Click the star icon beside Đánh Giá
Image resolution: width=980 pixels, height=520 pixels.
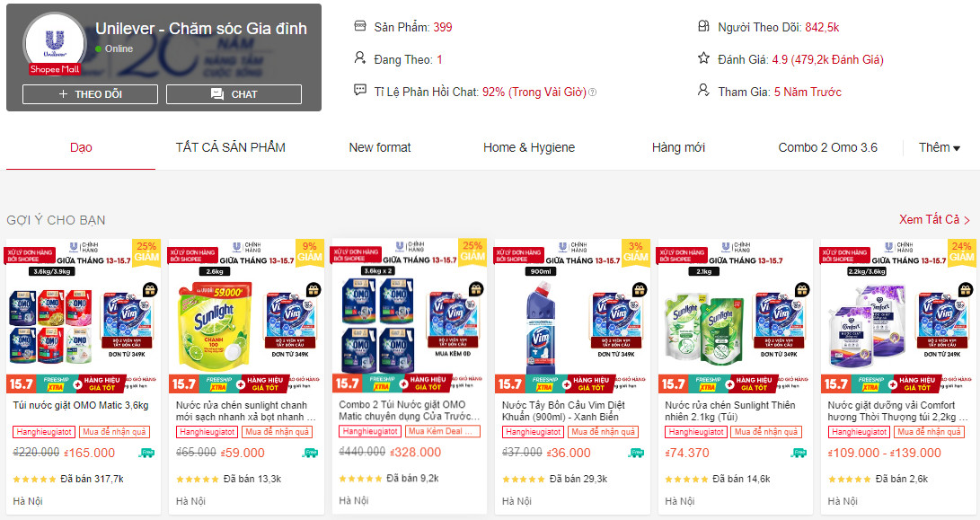click(703, 58)
